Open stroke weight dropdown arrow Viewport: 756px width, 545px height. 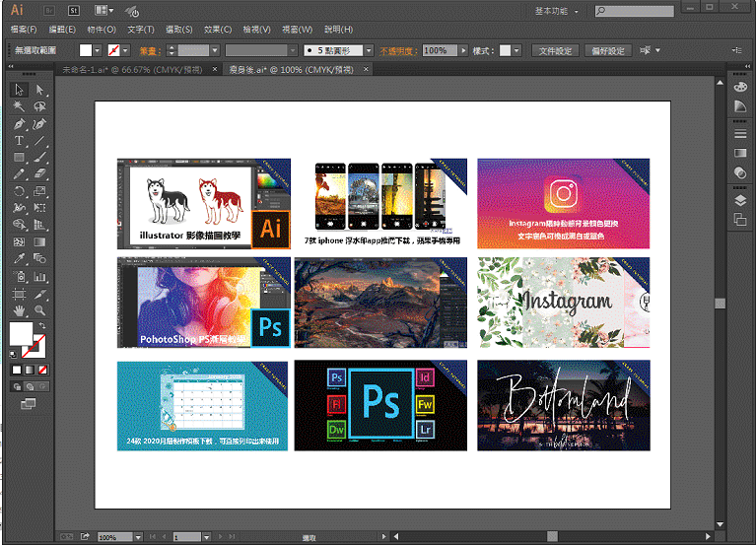point(215,50)
